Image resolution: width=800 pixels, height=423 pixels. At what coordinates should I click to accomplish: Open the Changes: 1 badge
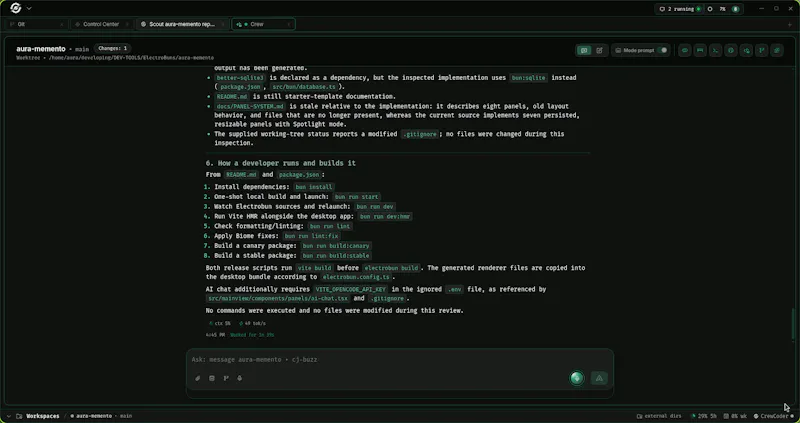tap(112, 48)
